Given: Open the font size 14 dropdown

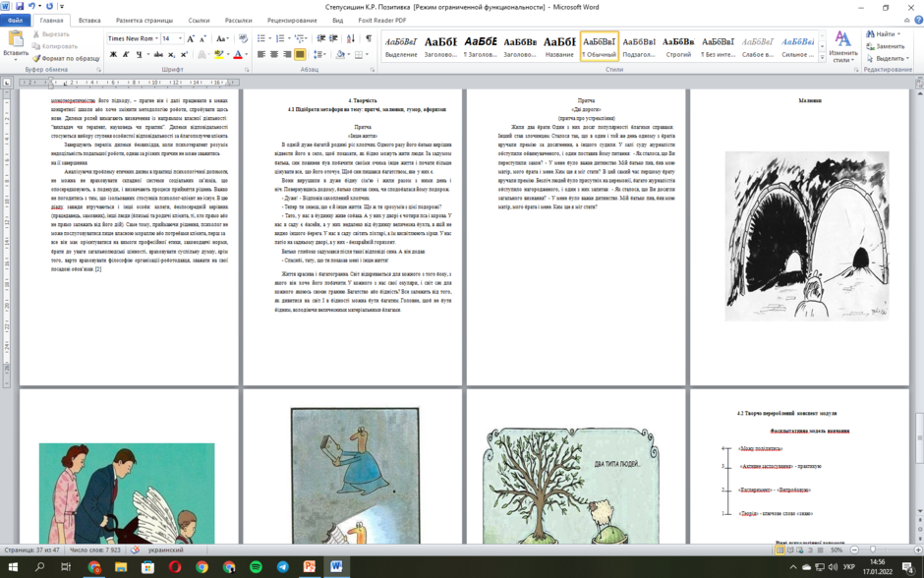Looking at the screenshot, I should coord(180,39).
